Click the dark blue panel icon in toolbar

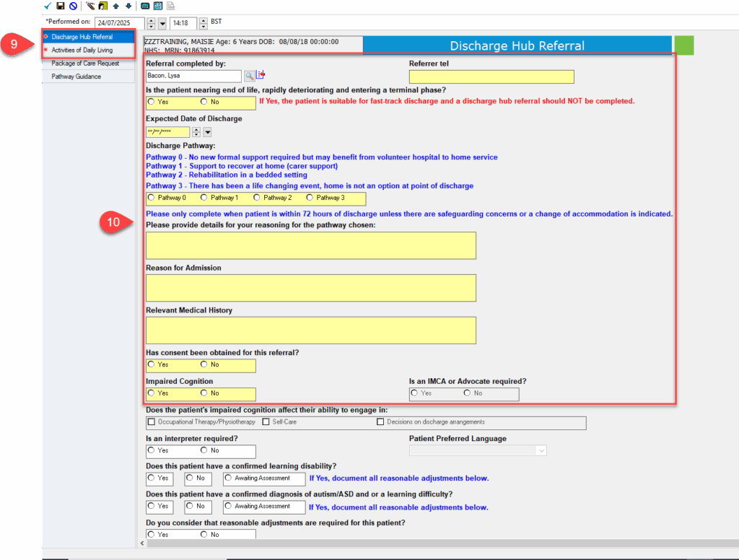coord(145,6)
